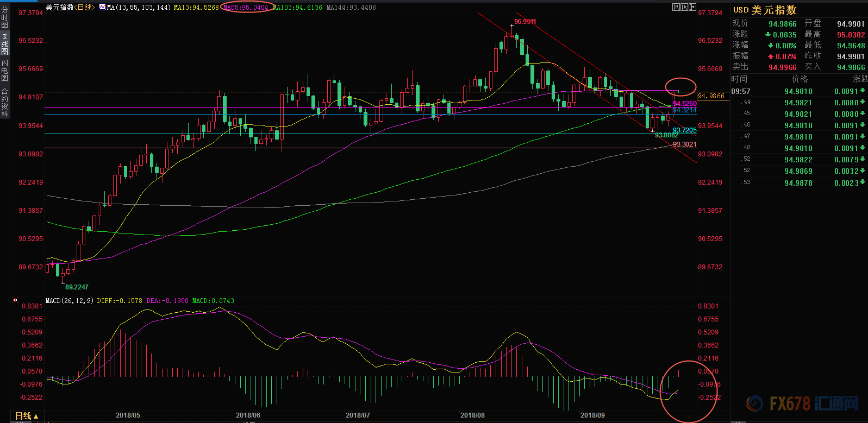Click the 昨收 94.9901 value
The height and width of the screenshot is (423, 868).
851,56
